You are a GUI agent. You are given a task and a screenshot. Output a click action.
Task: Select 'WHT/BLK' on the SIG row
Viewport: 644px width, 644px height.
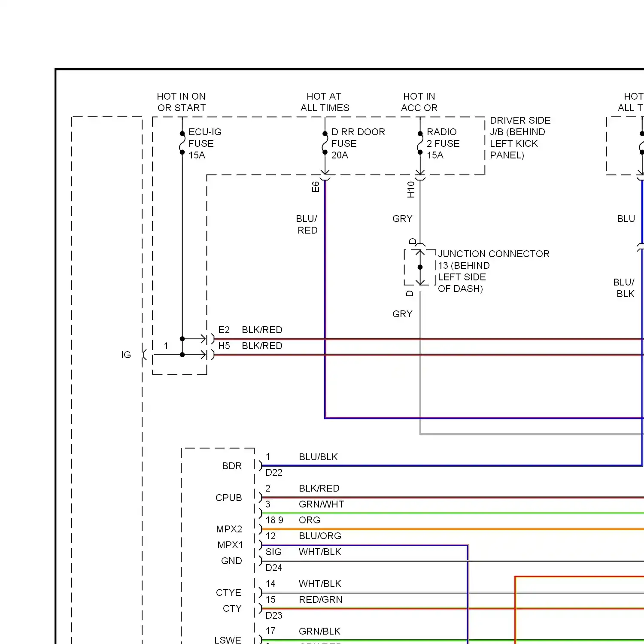point(320,552)
